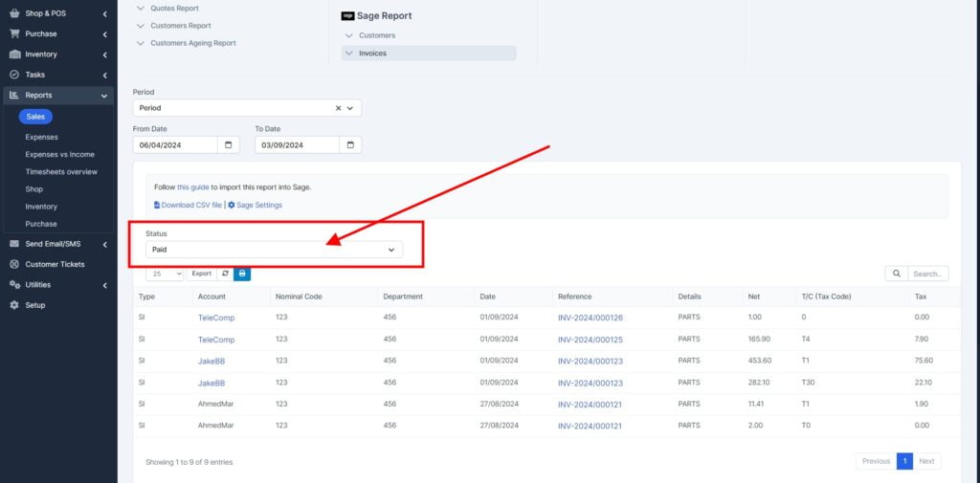This screenshot has width=980, height=483.
Task: Click the Tasks checkmark icon
Action: 14,75
